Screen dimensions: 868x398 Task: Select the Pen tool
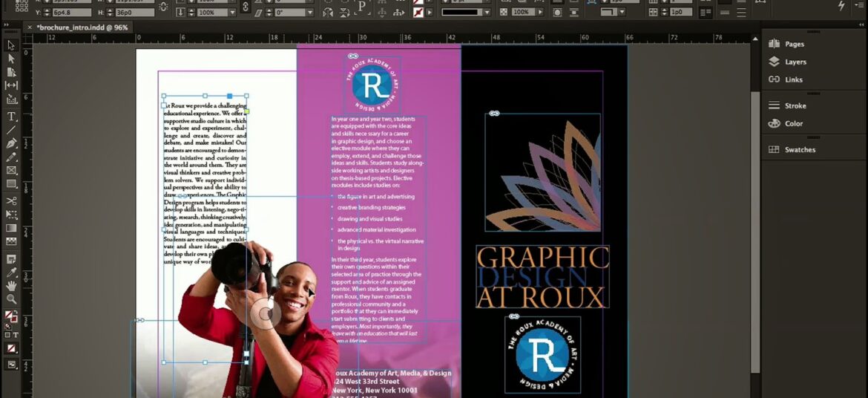pyautogui.click(x=11, y=143)
